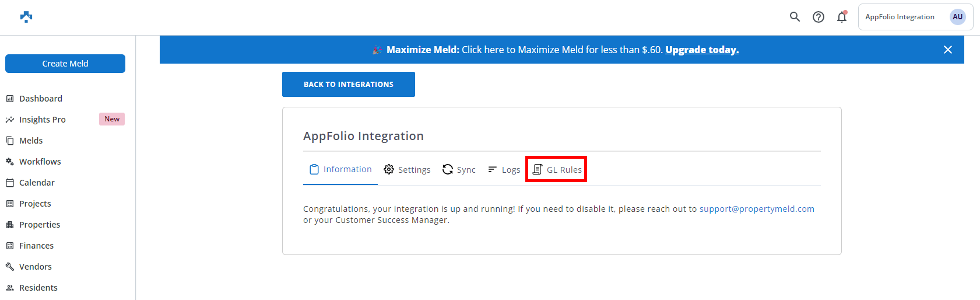980x300 pixels.
Task: Open the Logs tab
Action: (x=504, y=170)
